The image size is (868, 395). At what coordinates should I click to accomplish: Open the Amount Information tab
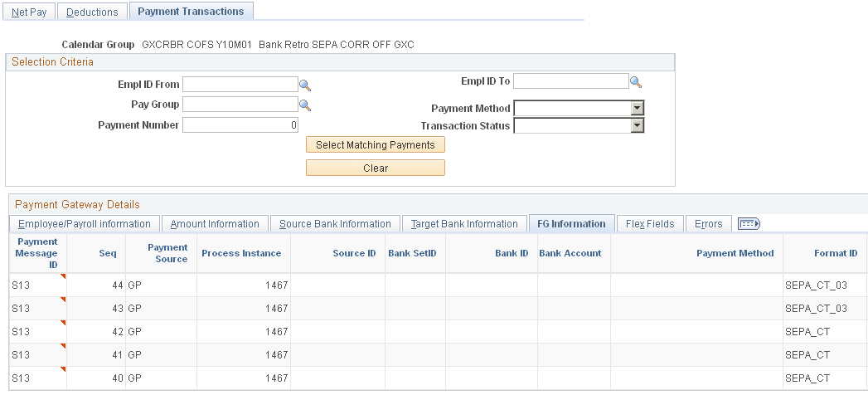(215, 224)
